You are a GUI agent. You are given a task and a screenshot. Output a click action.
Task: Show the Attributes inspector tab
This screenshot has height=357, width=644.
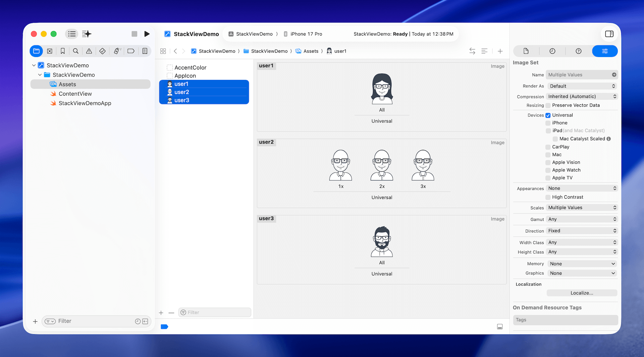pyautogui.click(x=604, y=51)
